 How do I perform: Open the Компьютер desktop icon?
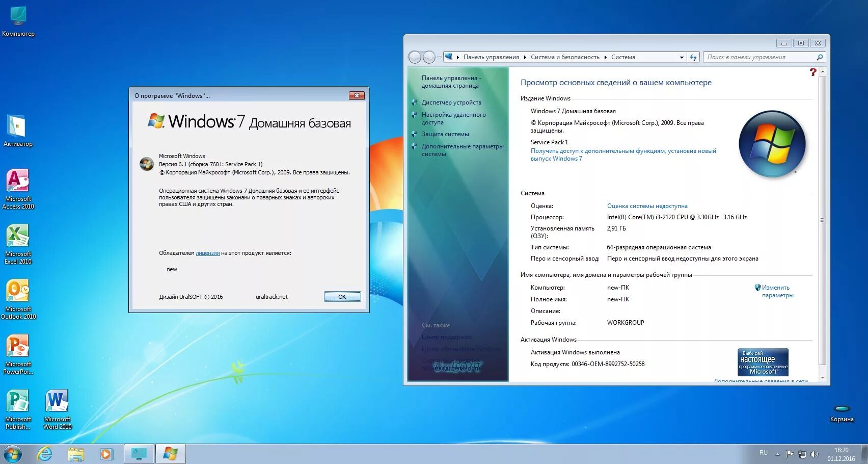pyautogui.click(x=18, y=21)
